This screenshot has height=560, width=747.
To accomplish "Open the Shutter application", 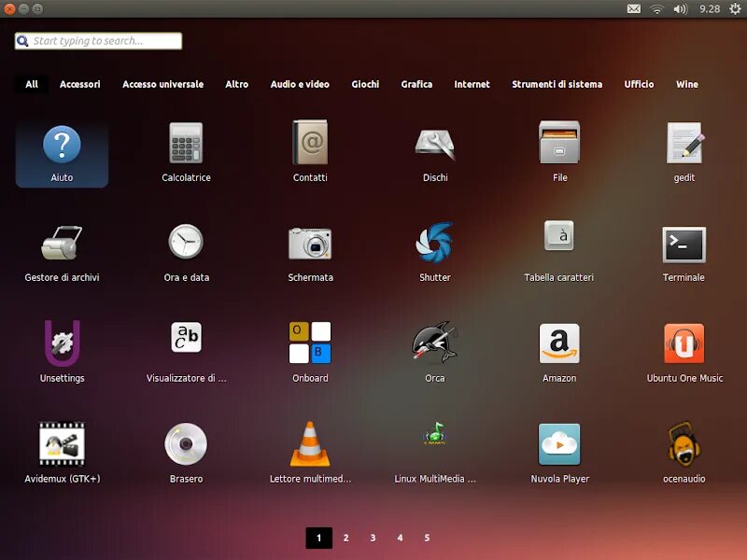I will point(434,253).
